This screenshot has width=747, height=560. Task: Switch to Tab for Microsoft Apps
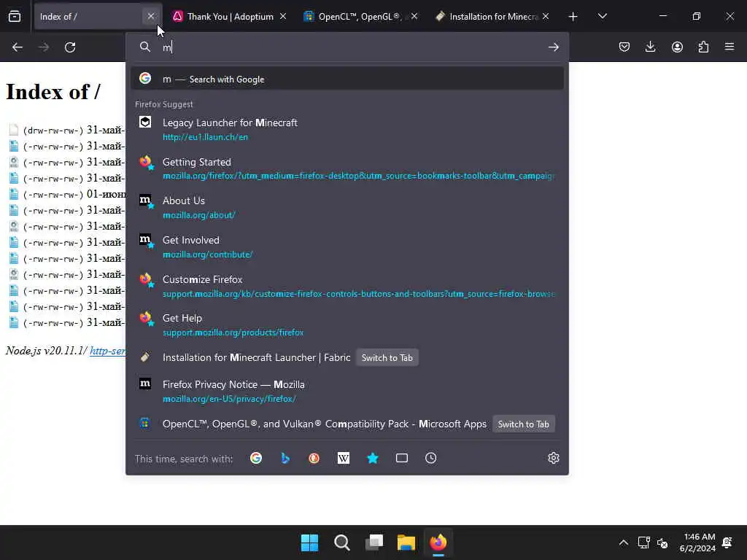[x=523, y=424]
